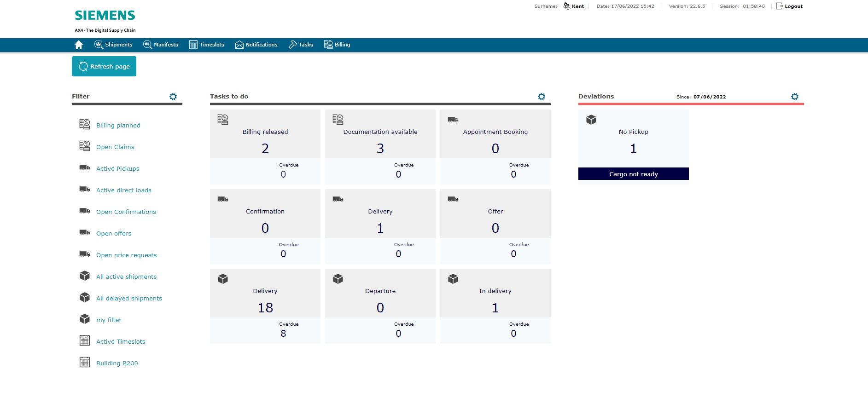The height and width of the screenshot is (415, 868).
Task: Log out using the Logout link
Action: tap(789, 6)
